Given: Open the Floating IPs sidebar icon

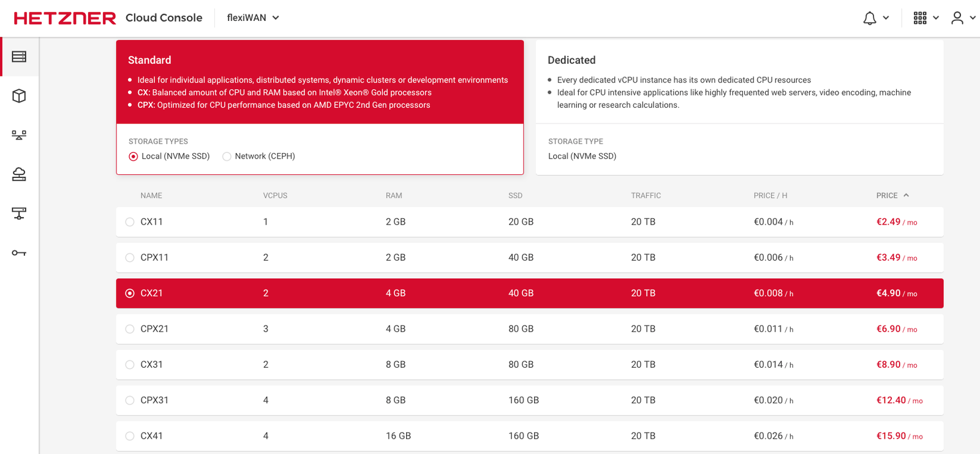Looking at the screenshot, I should coord(19,174).
